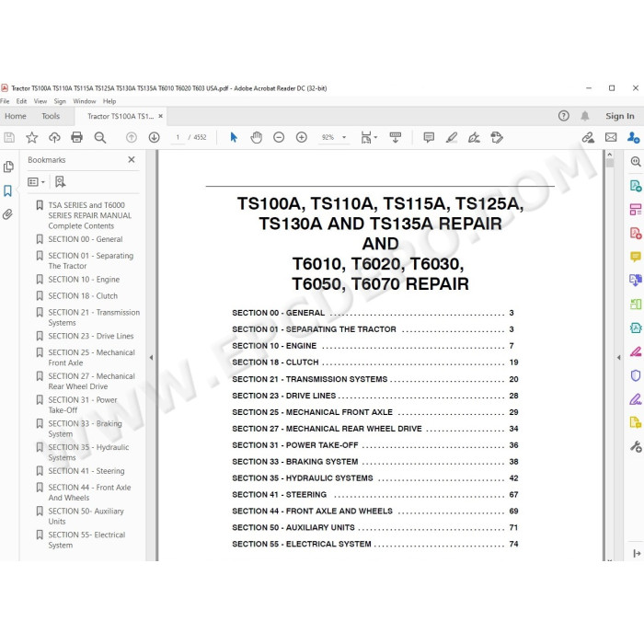This screenshot has width=644, height=644.
Task: Send the file by email
Action: tap(611, 137)
